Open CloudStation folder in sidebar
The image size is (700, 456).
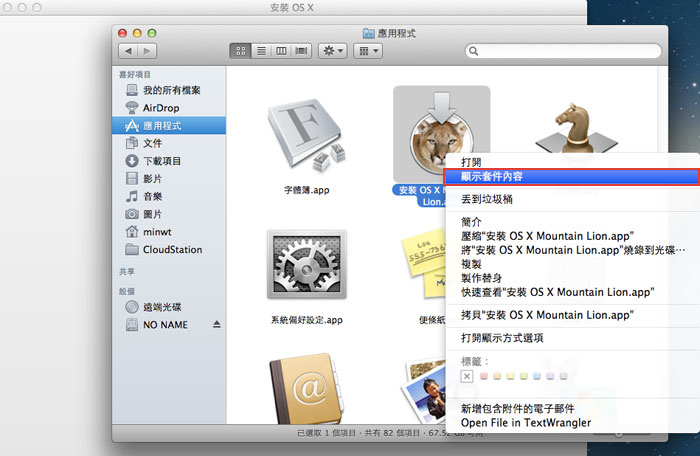pos(169,250)
